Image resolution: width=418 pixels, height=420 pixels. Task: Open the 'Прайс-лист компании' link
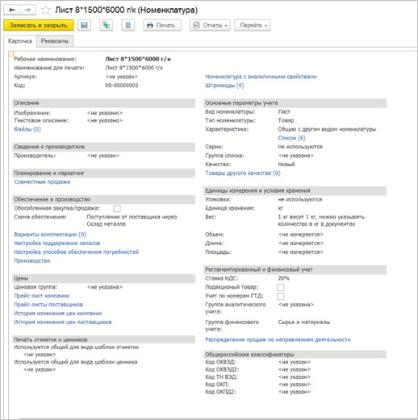point(42,296)
